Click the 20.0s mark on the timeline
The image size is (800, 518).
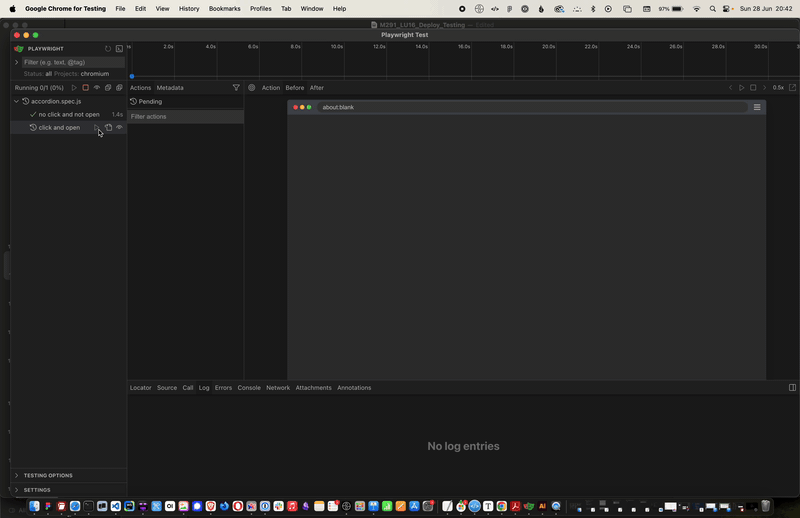[548, 46]
